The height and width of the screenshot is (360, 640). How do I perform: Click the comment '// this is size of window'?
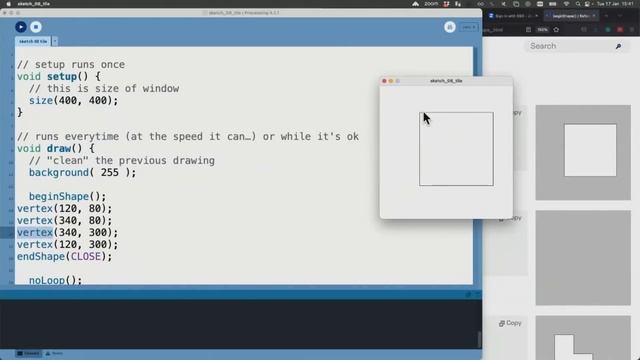coord(104,89)
